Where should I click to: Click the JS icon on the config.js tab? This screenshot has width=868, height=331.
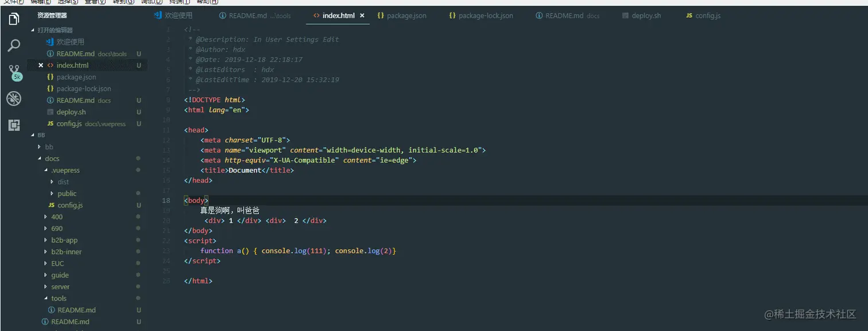[689, 15]
